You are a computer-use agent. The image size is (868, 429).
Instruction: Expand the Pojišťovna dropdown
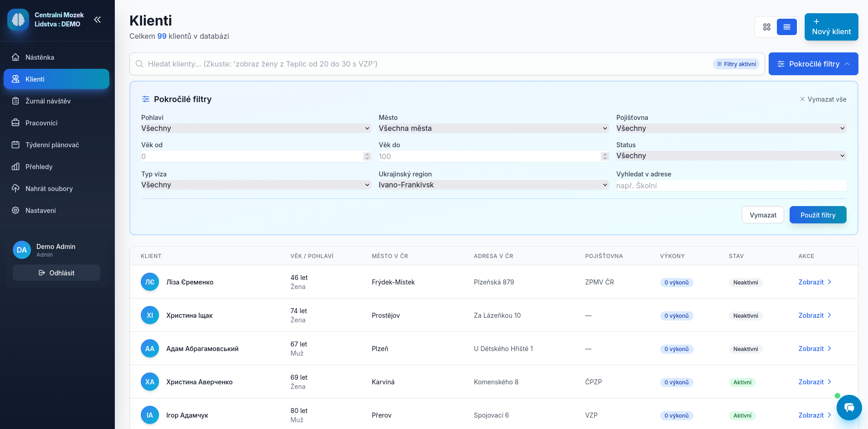click(x=731, y=129)
